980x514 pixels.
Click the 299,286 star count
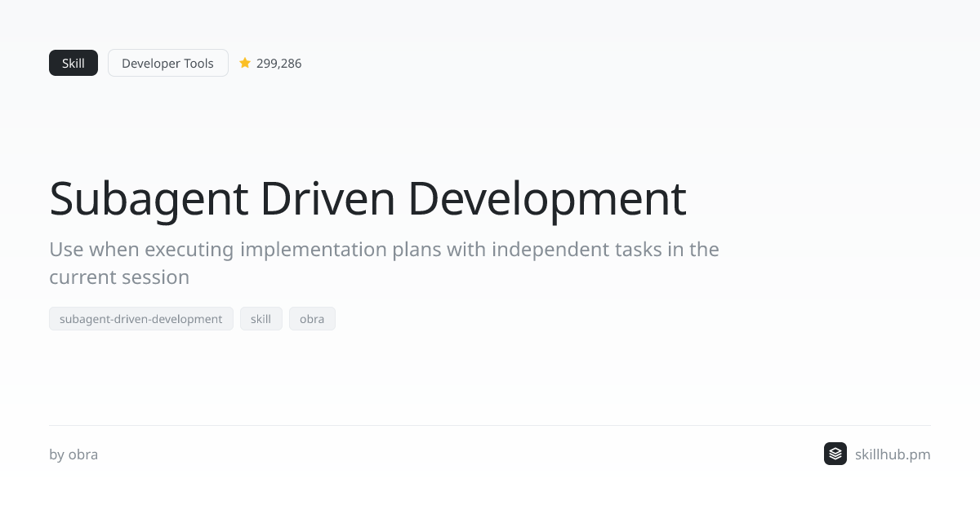[x=279, y=63]
